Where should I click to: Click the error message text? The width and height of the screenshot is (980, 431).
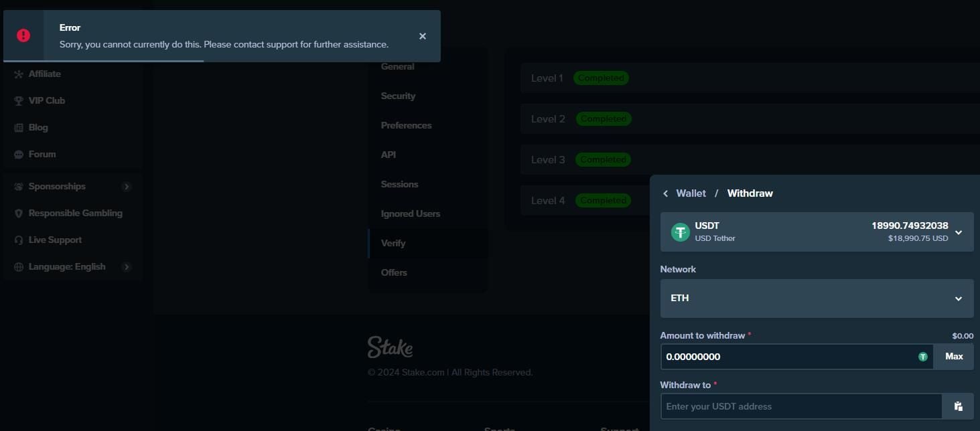(224, 44)
